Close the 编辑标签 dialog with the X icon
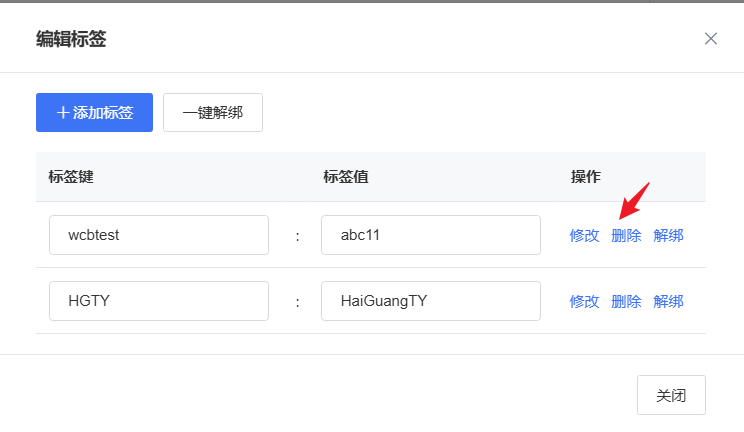This screenshot has width=744, height=432. (x=710, y=38)
